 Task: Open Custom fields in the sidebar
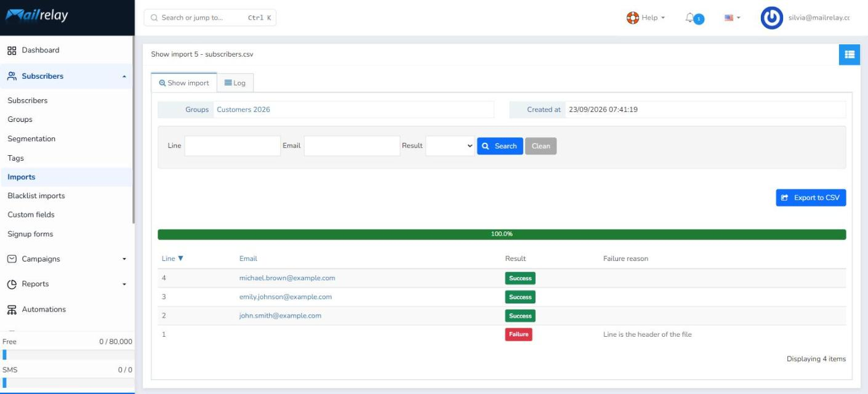click(31, 215)
